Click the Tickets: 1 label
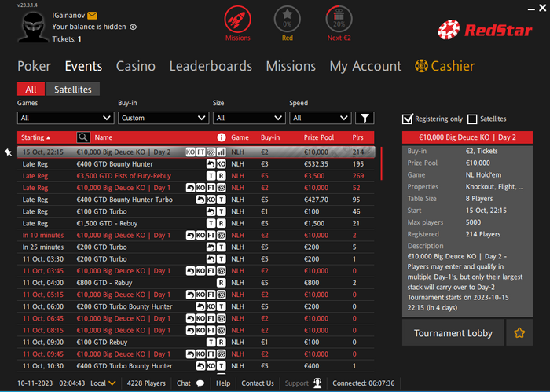This screenshot has height=392, width=550. [67, 39]
